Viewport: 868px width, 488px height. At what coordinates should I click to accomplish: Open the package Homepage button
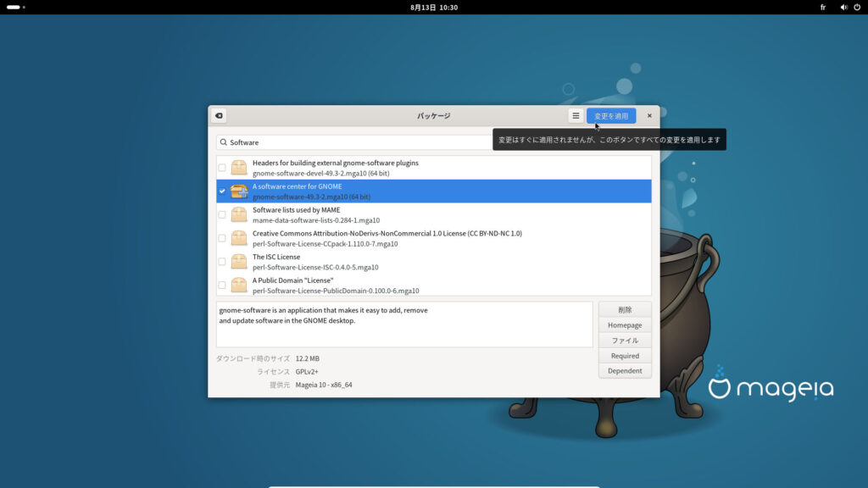click(625, 324)
